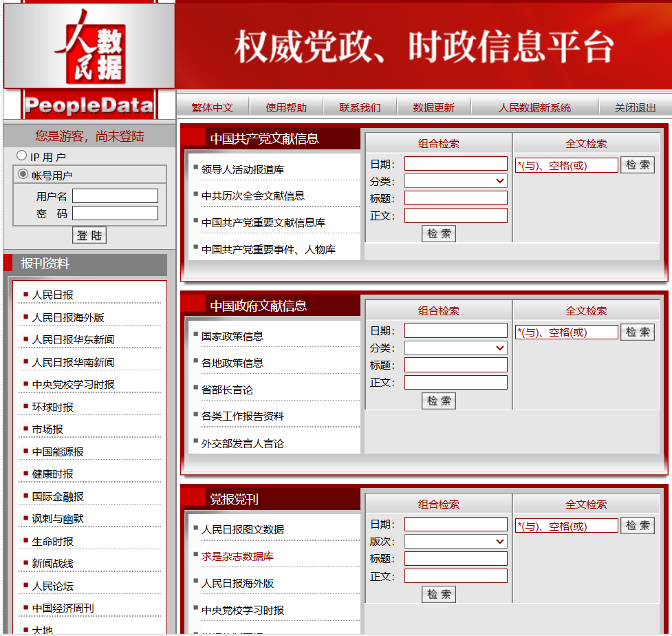Click 正文 field in 中国政府文献信息 section
672x636 pixels.
(456, 382)
